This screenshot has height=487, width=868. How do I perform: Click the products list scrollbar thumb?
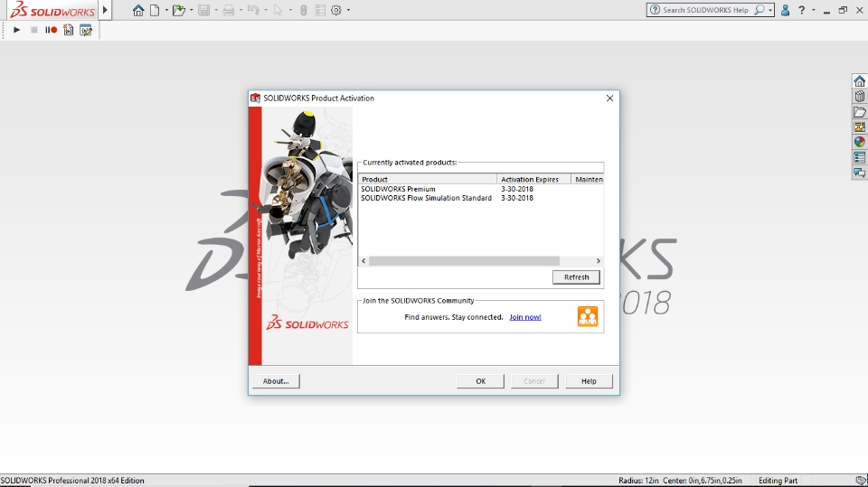click(464, 260)
